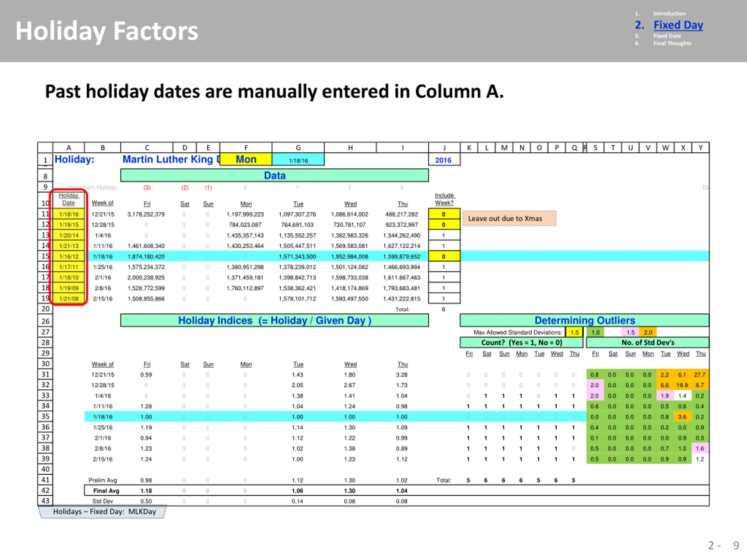Select row header 42 for Final Avg
The height and width of the screenshot is (560, 747).
point(45,491)
